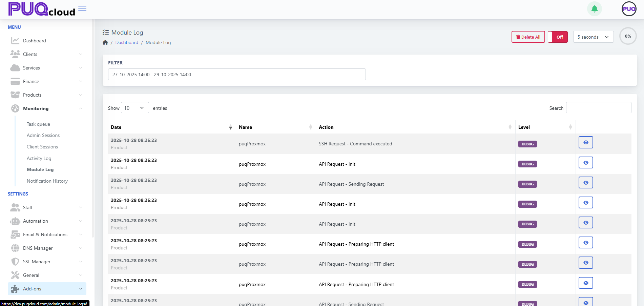The width and height of the screenshot is (644, 306).
Task: Click the date range filter field
Action: tap(236, 75)
